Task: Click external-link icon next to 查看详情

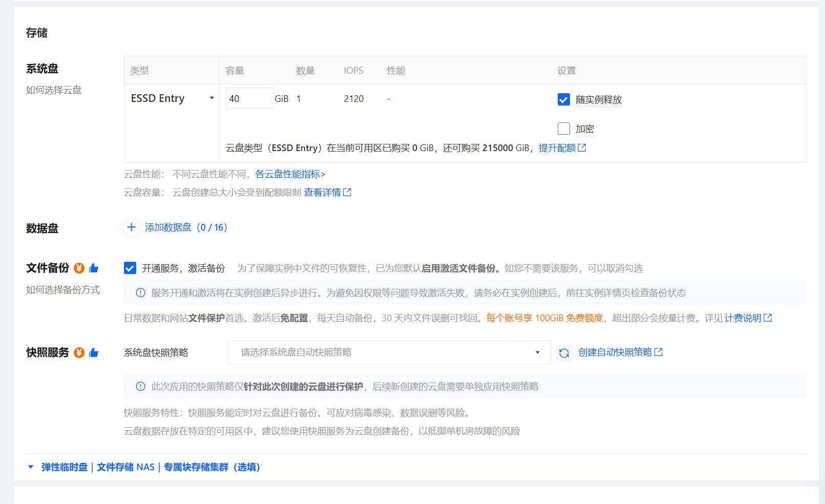Action: coord(347,192)
